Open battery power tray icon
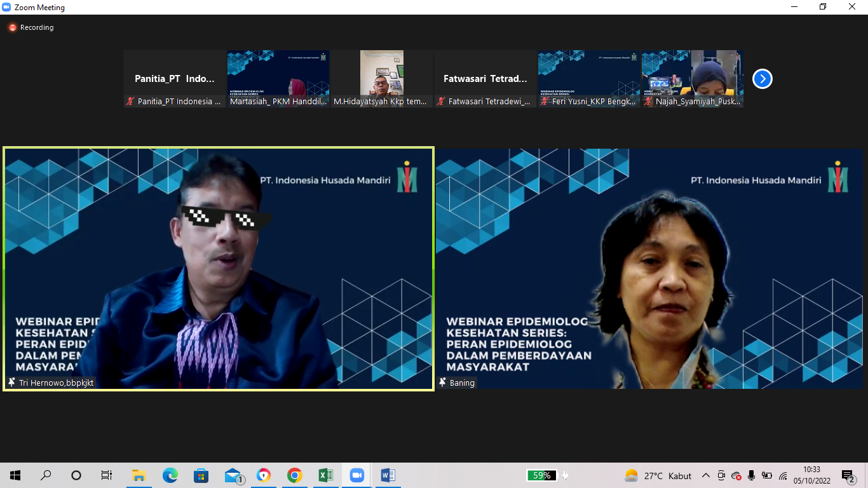 pos(767,475)
